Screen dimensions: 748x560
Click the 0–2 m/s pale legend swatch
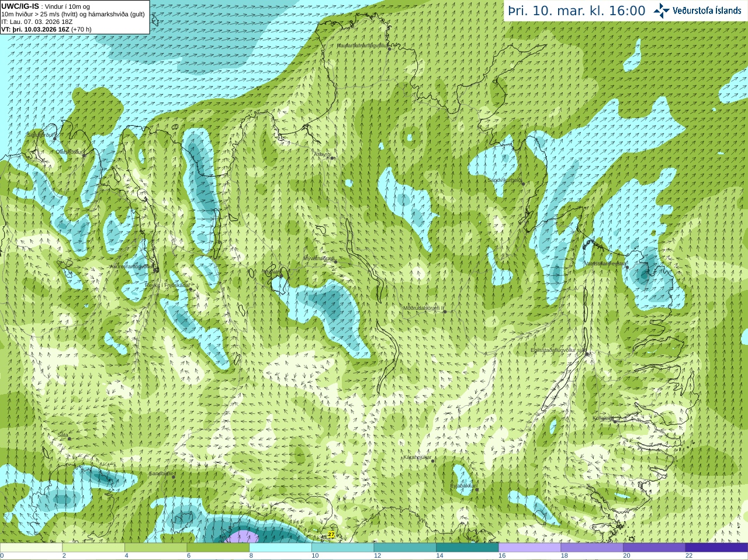31,548
